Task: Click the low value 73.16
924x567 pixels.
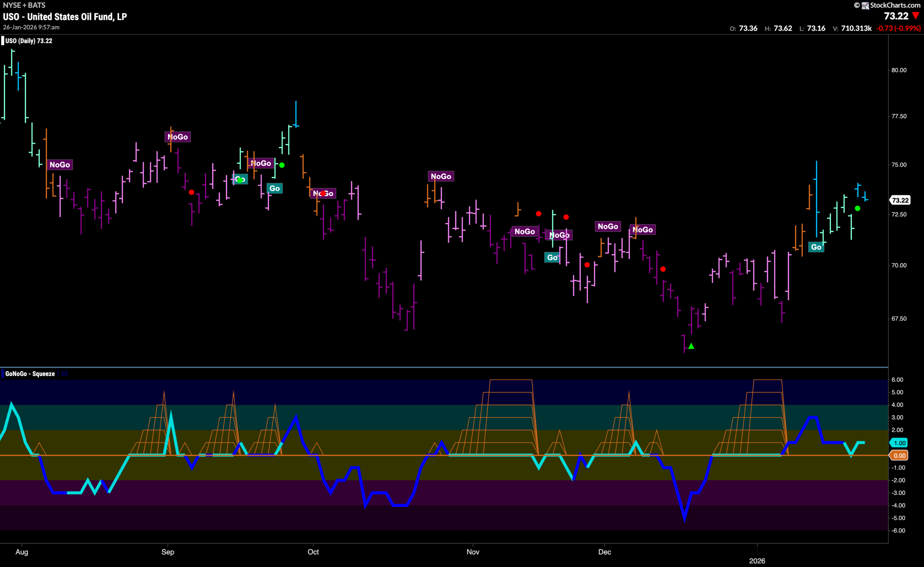Action: pyautogui.click(x=816, y=28)
